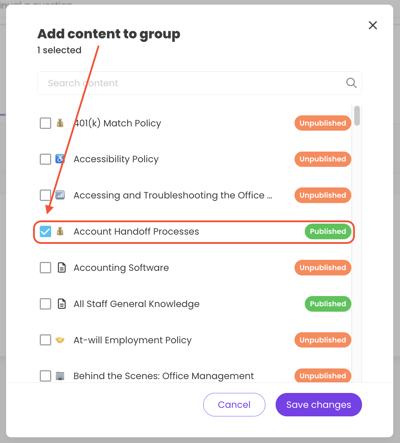The width and height of the screenshot is (400, 443).
Task: Close the Add content to group dialog
Action: pyautogui.click(x=373, y=25)
